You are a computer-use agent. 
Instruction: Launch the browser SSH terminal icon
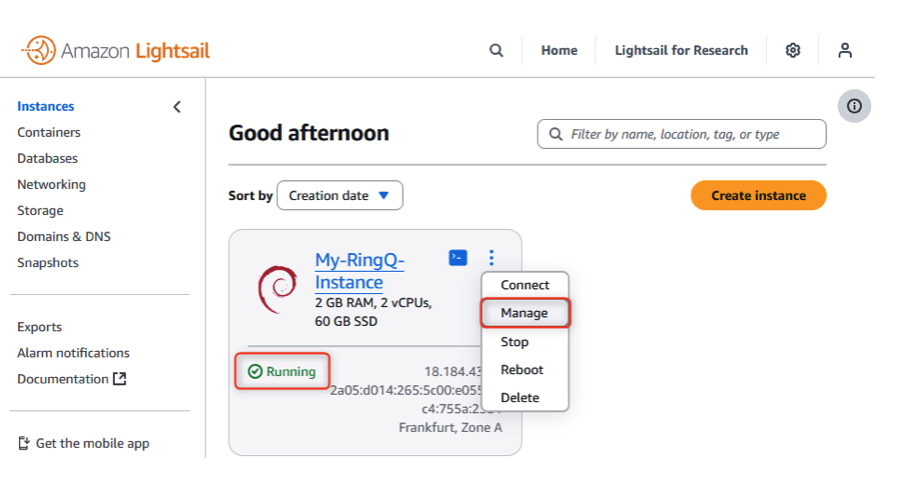click(x=458, y=258)
